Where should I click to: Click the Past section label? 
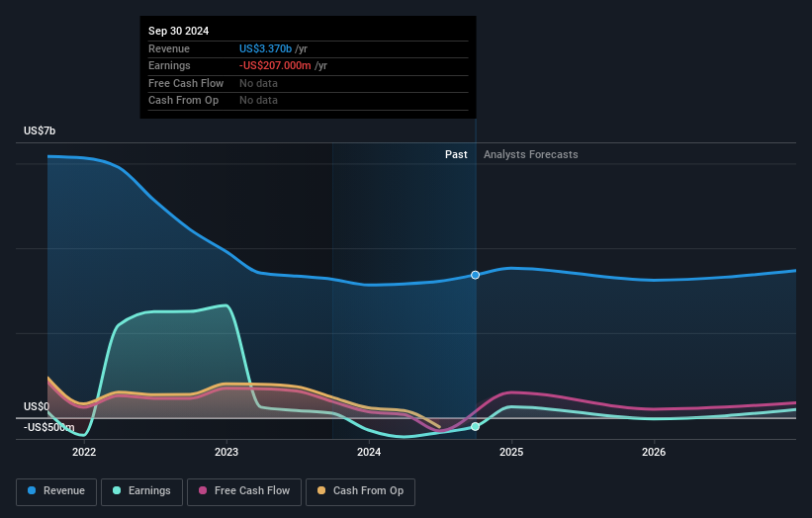click(456, 154)
